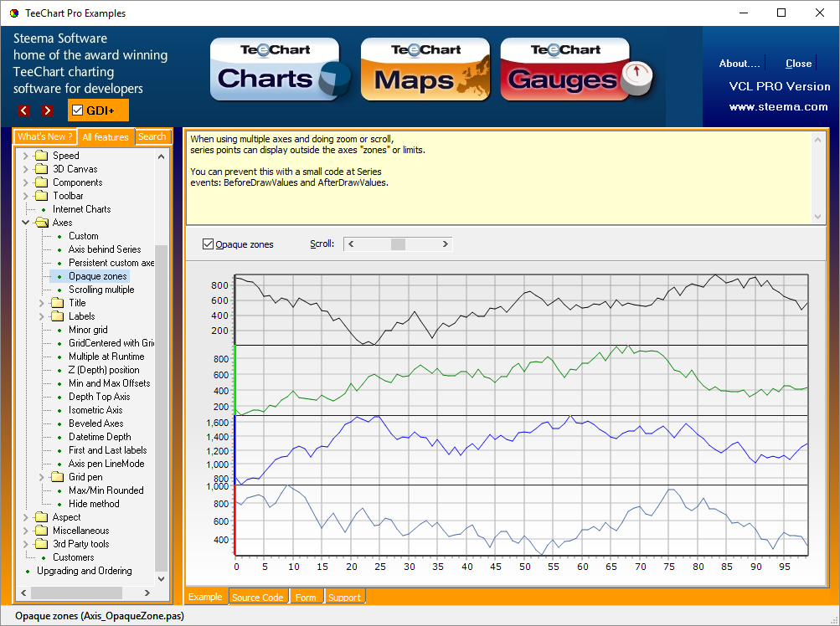Viewport: 840px width, 626px height.
Task: Select the Isometric Axis item
Action: pyautogui.click(x=95, y=409)
